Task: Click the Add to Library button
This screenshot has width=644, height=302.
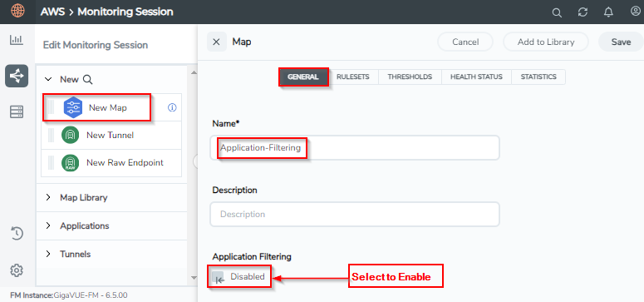Action: click(546, 42)
